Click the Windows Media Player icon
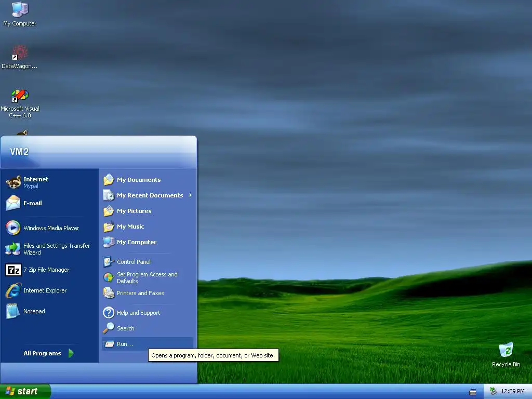Viewport: 532px width, 399px height. tap(13, 228)
